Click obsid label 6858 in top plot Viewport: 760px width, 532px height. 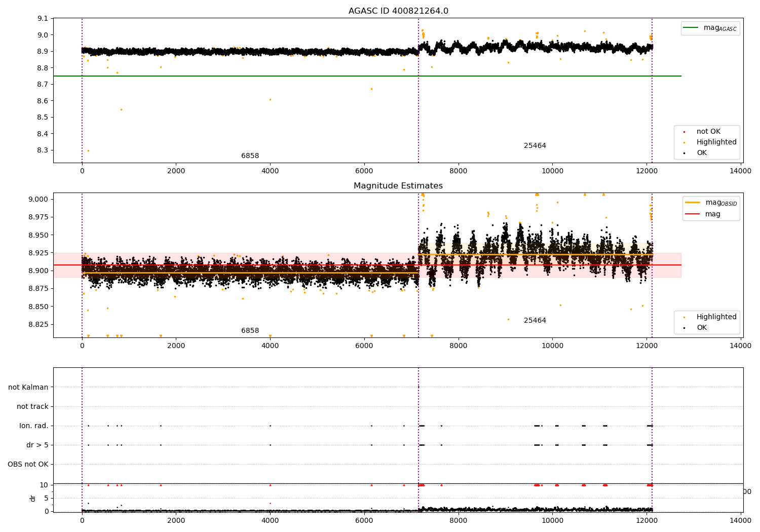pyautogui.click(x=250, y=156)
